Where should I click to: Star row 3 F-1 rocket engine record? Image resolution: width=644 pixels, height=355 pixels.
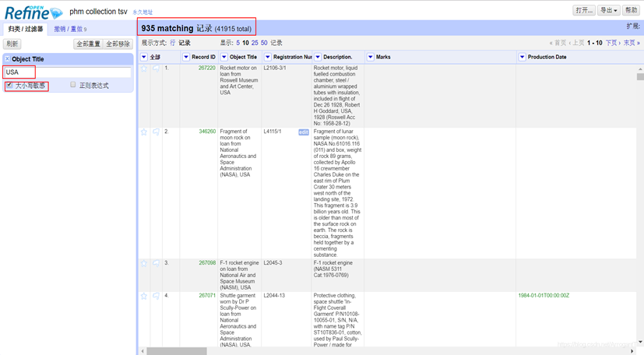144,263
